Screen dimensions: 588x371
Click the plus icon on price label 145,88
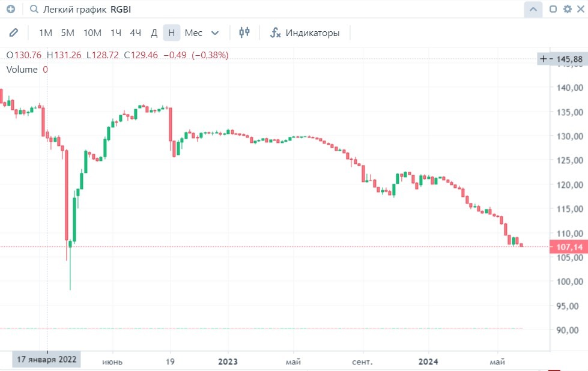(x=543, y=59)
